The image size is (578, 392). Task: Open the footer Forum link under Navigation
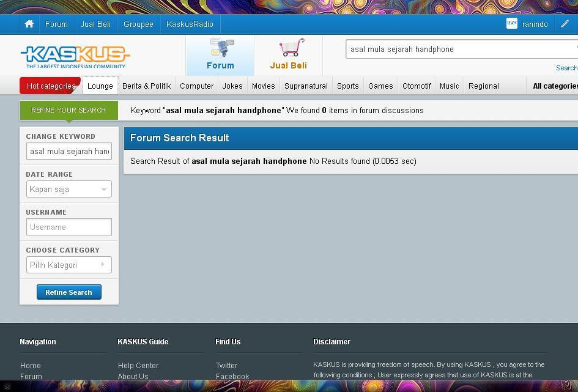31,377
